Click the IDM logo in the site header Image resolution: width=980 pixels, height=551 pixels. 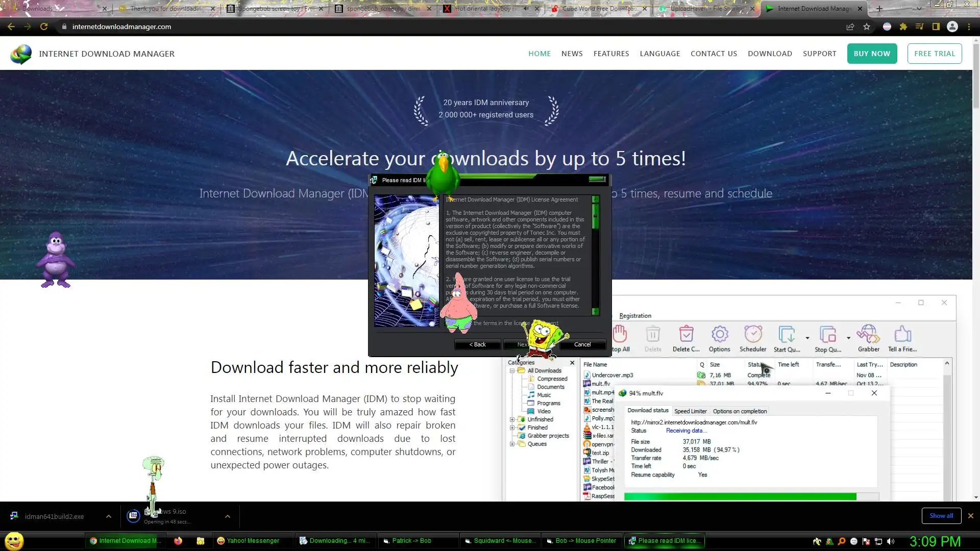tap(21, 54)
